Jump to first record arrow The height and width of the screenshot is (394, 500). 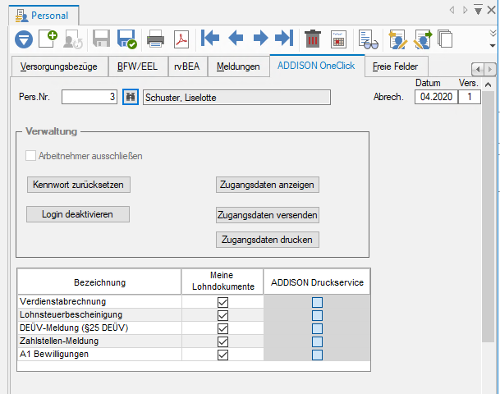click(x=210, y=38)
